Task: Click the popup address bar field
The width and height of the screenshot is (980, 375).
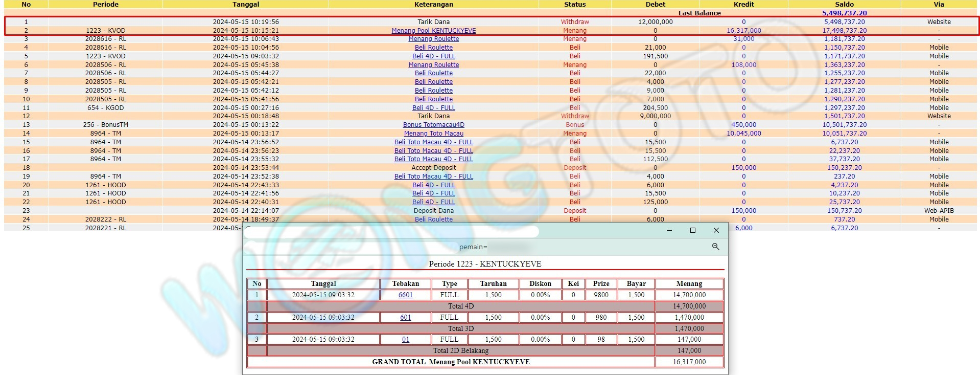Action: (x=391, y=232)
